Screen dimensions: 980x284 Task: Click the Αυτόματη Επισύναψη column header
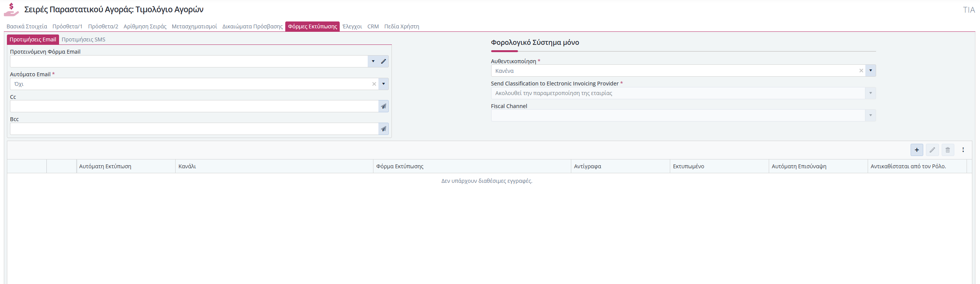818,166
